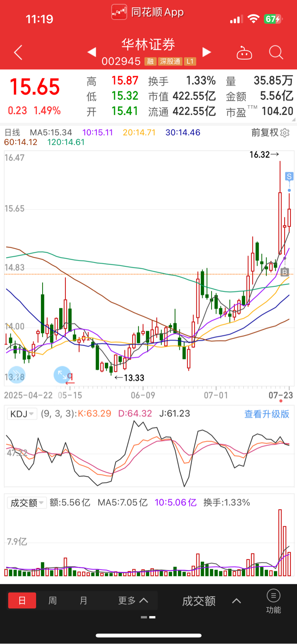The image size is (297, 644).
Task: Tap the iOS home indicator bar
Action: pyautogui.click(x=148, y=635)
